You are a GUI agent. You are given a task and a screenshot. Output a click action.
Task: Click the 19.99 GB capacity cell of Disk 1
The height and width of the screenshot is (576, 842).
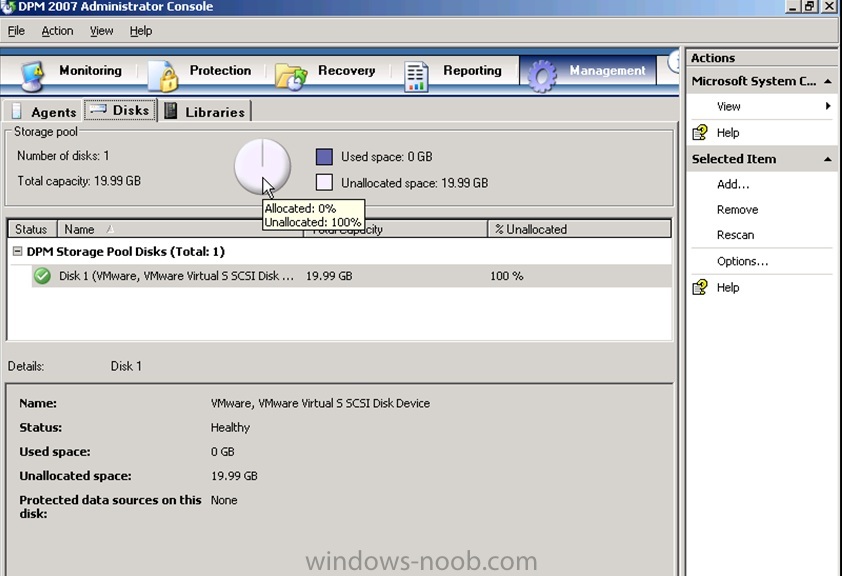click(x=329, y=276)
